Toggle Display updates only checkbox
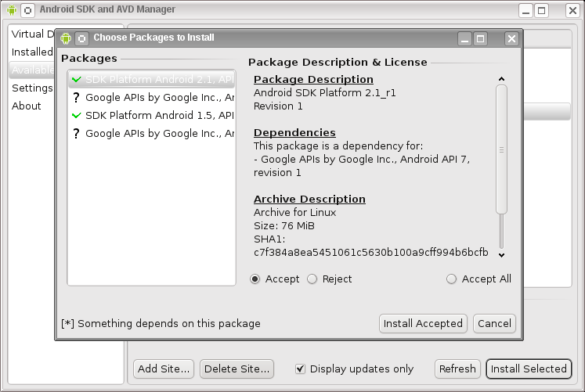Screen dimensions: 585x392 300,369
